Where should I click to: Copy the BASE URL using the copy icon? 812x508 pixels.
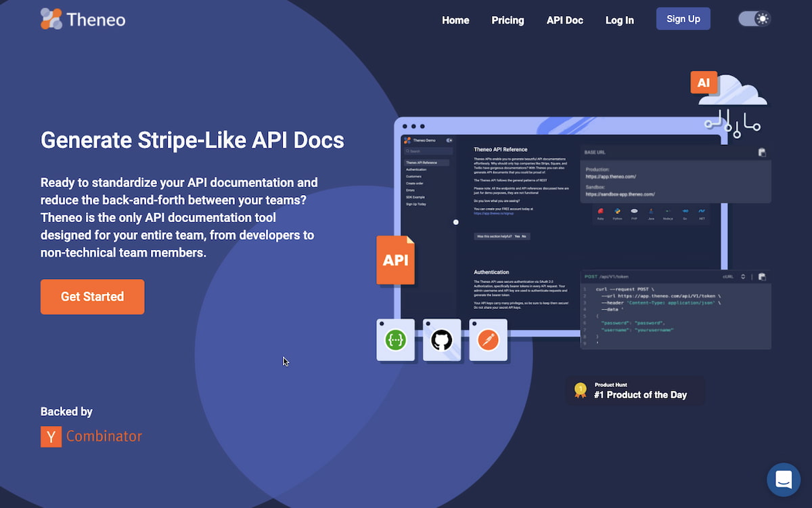point(762,152)
